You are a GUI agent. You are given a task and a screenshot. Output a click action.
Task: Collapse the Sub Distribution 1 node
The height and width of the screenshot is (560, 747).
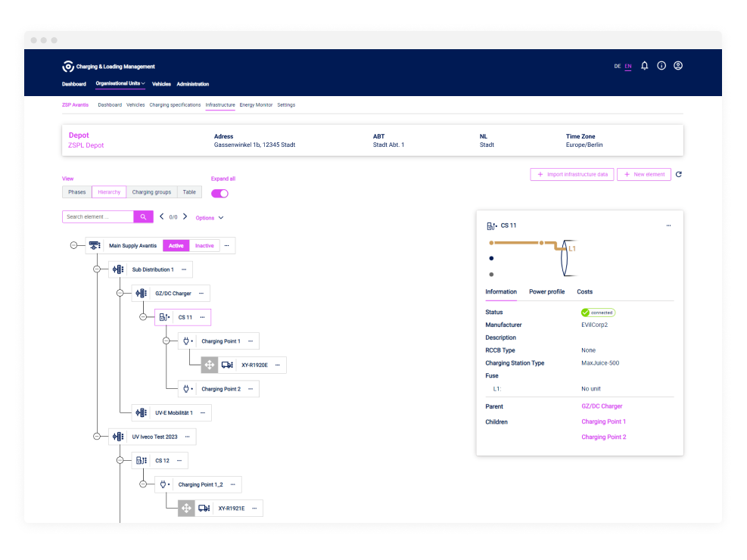click(x=96, y=269)
